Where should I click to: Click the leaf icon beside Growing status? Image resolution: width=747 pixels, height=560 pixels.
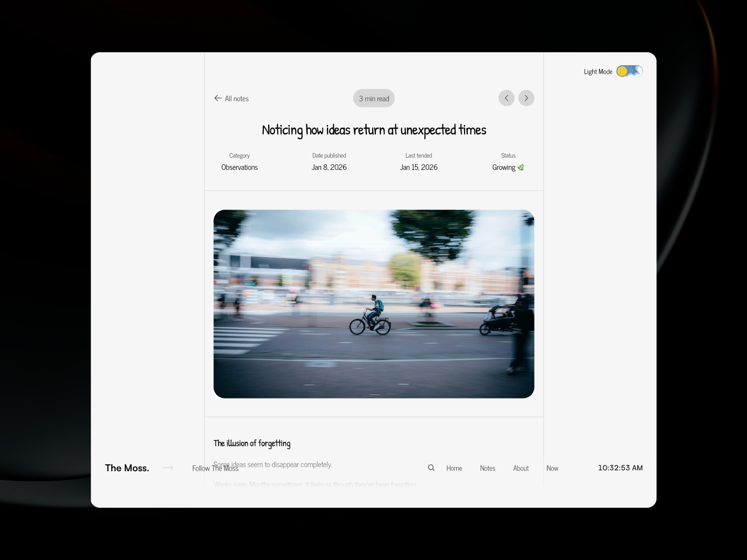pyautogui.click(x=521, y=167)
